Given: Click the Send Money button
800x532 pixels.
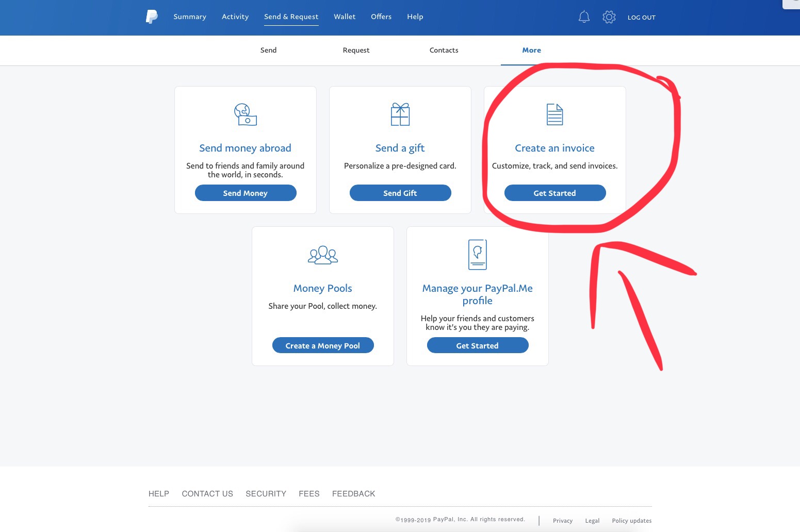Looking at the screenshot, I should point(246,193).
